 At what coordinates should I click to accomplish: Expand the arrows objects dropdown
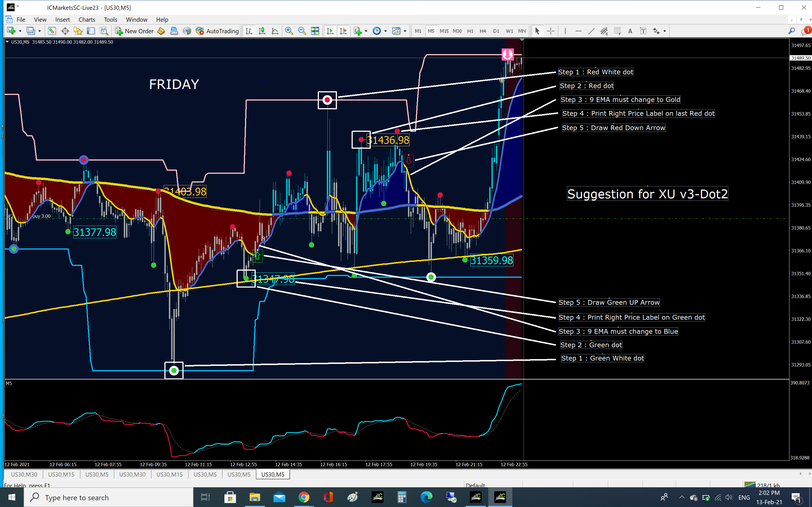point(665,31)
